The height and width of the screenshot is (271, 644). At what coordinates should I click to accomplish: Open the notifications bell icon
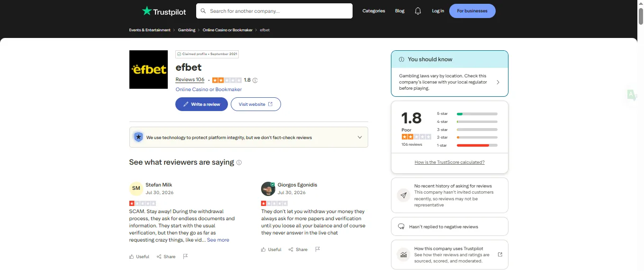click(417, 11)
